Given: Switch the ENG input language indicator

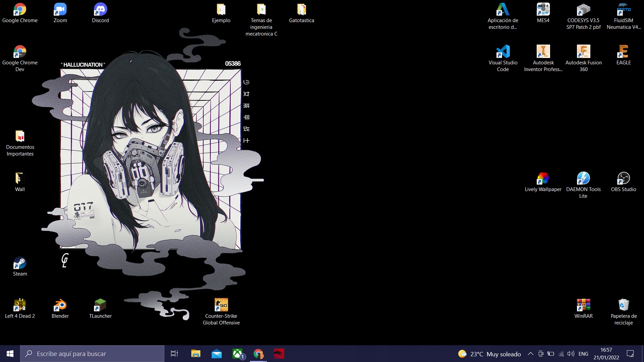Looking at the screenshot, I should [x=583, y=354].
